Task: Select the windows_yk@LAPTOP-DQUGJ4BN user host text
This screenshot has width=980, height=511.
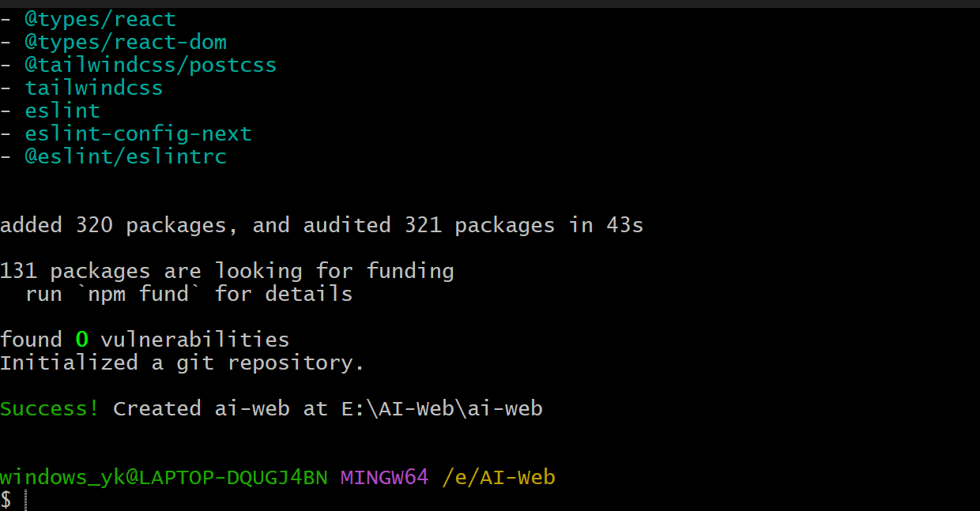Action: click(164, 478)
